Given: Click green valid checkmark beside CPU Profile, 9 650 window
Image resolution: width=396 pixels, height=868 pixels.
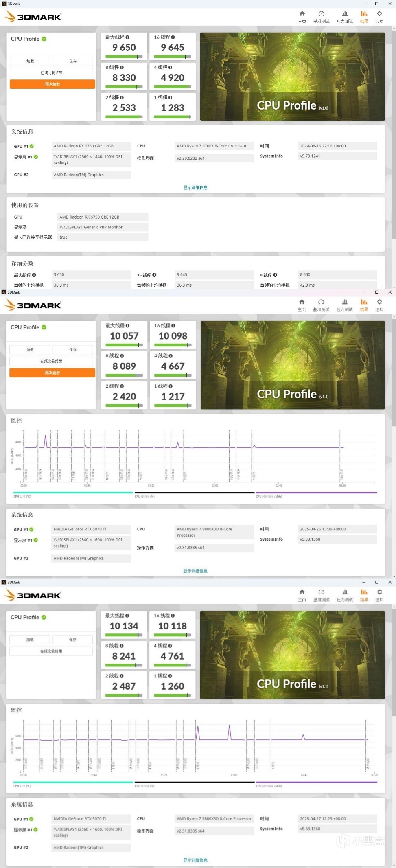Looking at the screenshot, I should coord(44,39).
